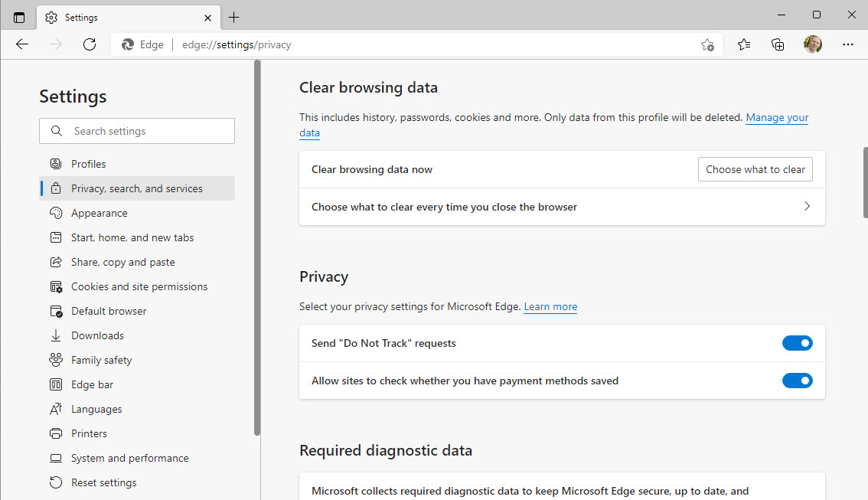Open a new tab with plus button

click(x=234, y=17)
